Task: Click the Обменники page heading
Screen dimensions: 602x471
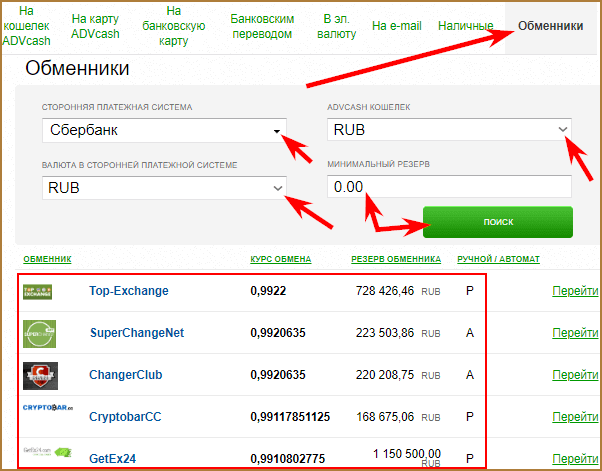Action: point(77,68)
